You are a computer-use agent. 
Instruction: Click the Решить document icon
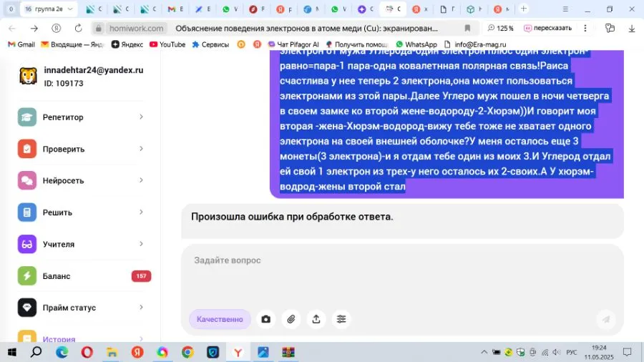pos(26,212)
